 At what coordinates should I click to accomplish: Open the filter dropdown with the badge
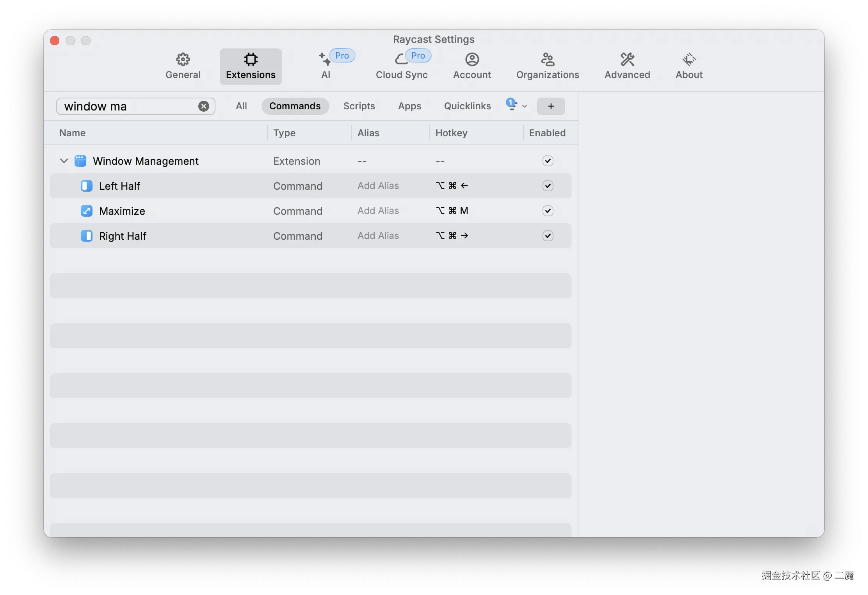(x=516, y=105)
